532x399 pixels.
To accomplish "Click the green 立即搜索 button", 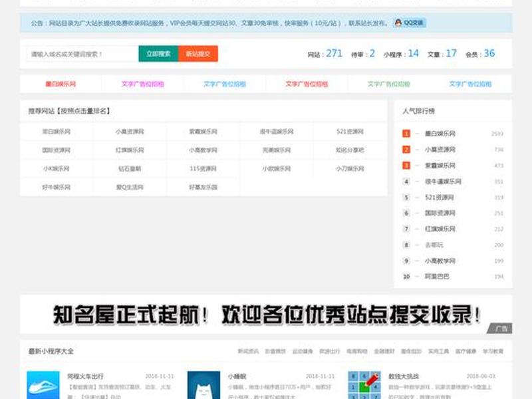I will 158,54.
